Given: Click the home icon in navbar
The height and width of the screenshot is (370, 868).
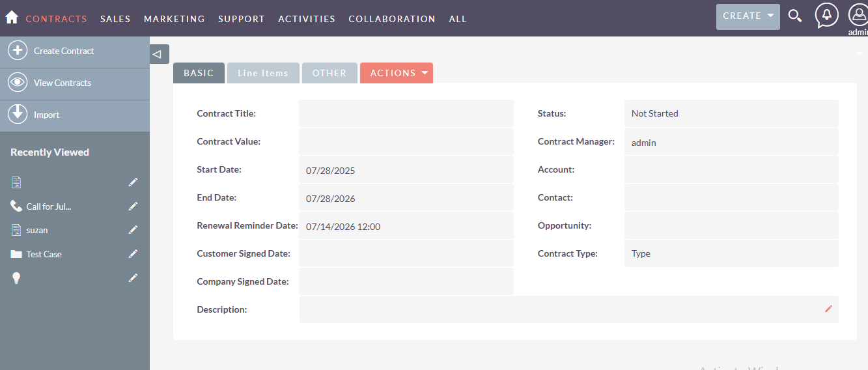Looking at the screenshot, I should pyautogui.click(x=12, y=18).
